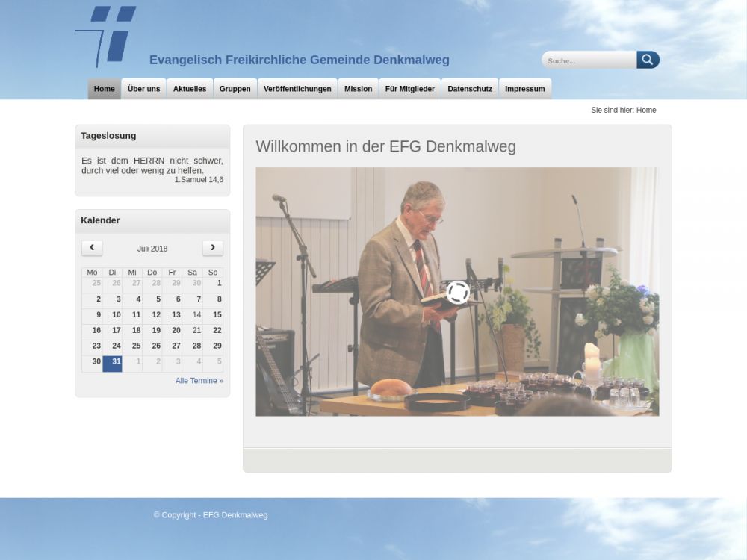Viewport: 747px width, 560px height.
Task: Open the Impressum page
Action: 524,89
